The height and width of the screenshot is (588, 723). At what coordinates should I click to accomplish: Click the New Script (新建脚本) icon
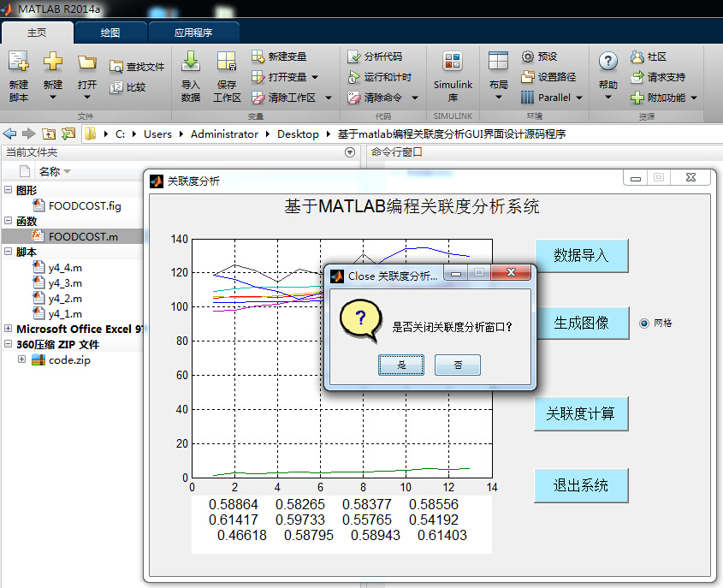(19, 61)
